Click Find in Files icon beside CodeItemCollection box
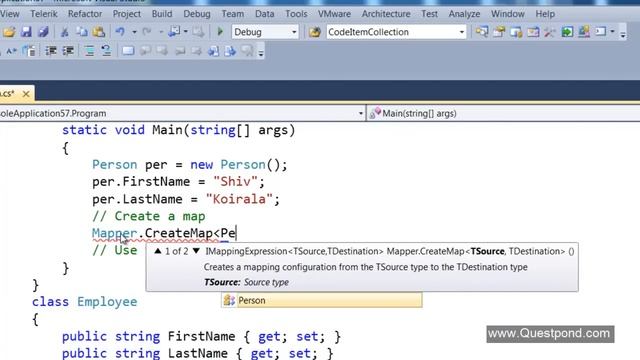Viewport: 640px width, 360px height. [x=315, y=32]
